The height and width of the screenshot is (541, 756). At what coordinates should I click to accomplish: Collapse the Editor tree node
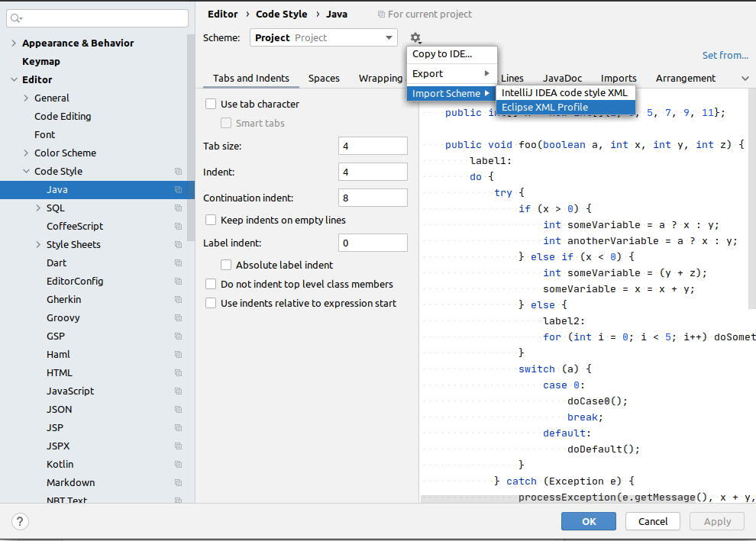[14, 80]
